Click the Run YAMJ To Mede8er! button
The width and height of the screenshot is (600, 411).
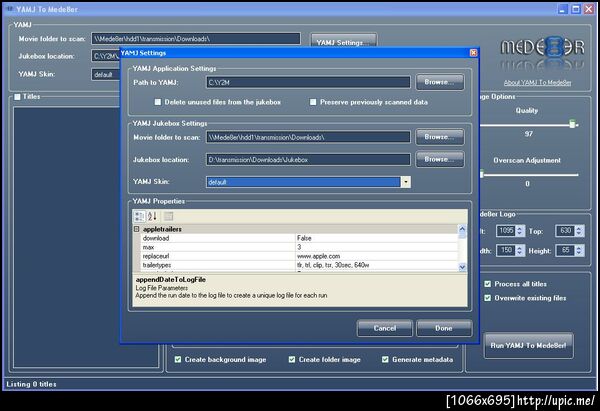(528, 346)
